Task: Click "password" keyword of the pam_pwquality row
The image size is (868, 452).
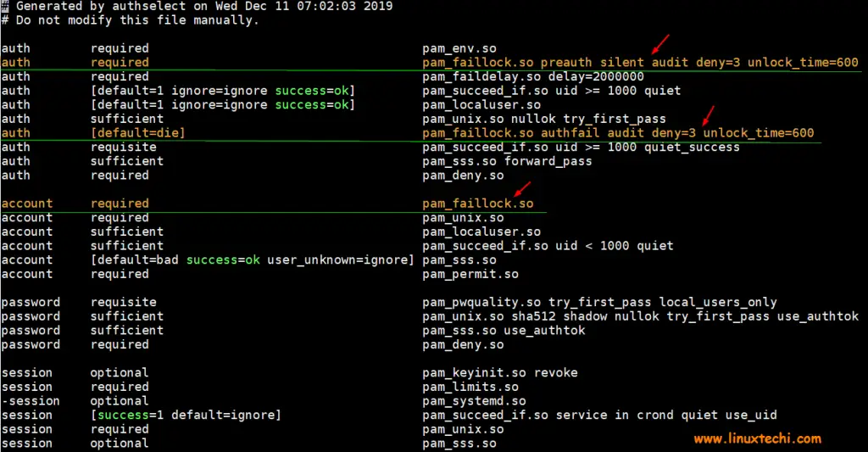Action: click(x=31, y=303)
